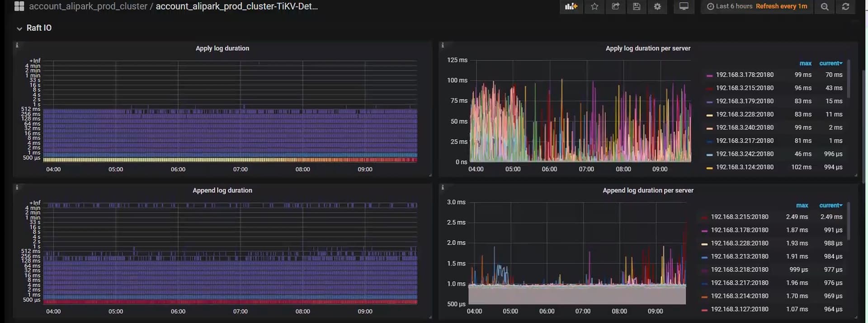Viewport: 868px width, 323px height.
Task: Open info icon on Apply log duration panel
Action: tap(17, 45)
